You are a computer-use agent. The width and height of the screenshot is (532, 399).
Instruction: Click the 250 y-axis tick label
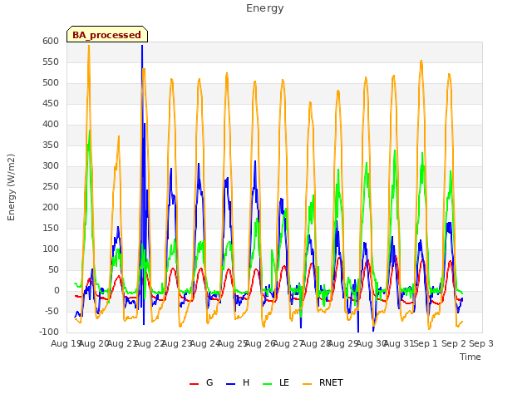click(51, 186)
